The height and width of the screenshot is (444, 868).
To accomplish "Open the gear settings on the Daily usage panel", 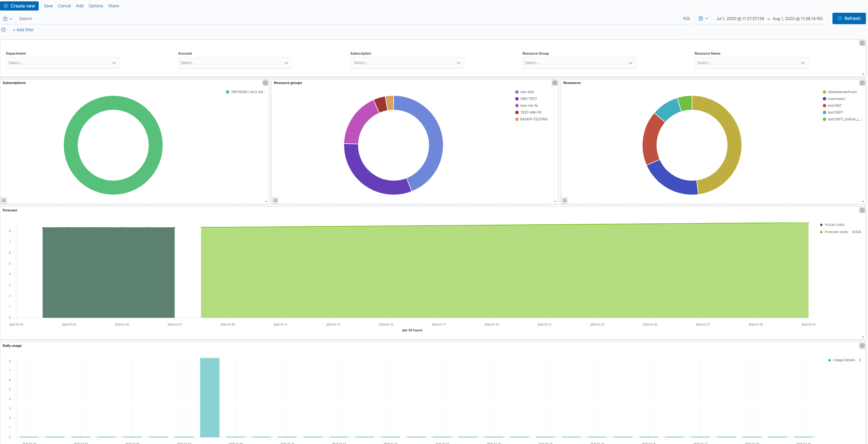I will 862,345.
